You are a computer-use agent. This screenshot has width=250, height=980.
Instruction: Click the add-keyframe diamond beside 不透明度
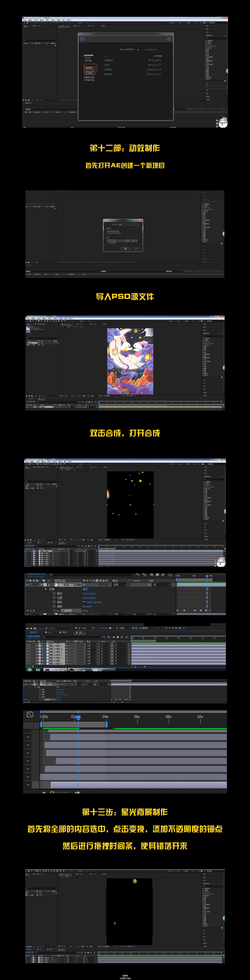(x=30, y=611)
